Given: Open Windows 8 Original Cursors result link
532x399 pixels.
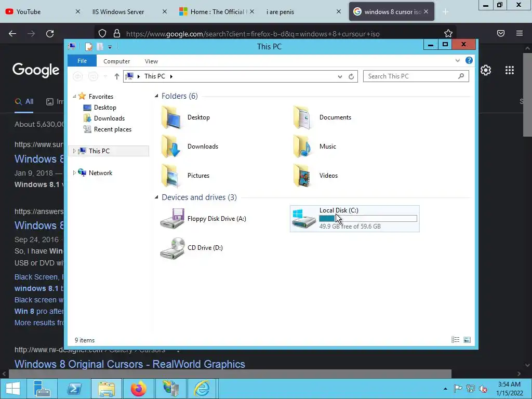Looking at the screenshot, I should (x=129, y=364).
